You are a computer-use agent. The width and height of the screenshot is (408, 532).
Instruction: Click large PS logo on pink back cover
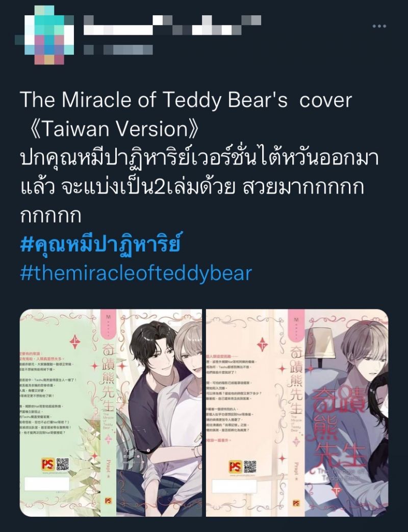tap(236, 467)
